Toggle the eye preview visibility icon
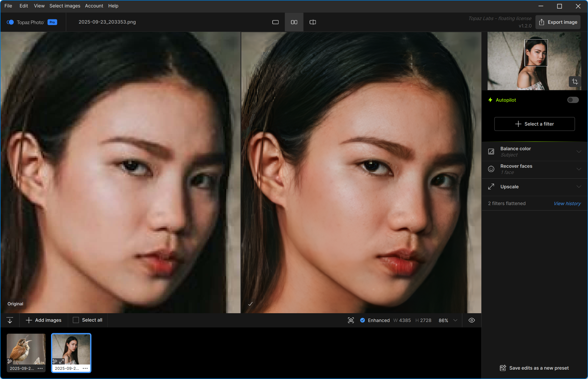Viewport: 588px width, 379px height. tap(471, 320)
